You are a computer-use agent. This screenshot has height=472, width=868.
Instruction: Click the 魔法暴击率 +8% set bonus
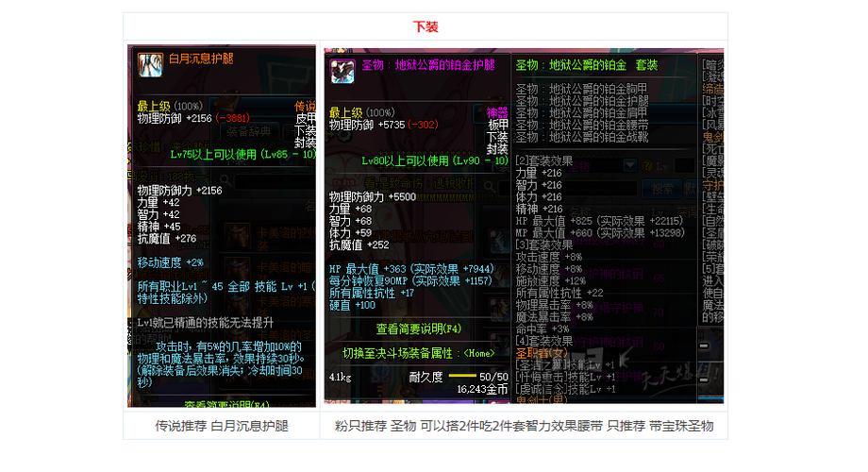(555, 317)
